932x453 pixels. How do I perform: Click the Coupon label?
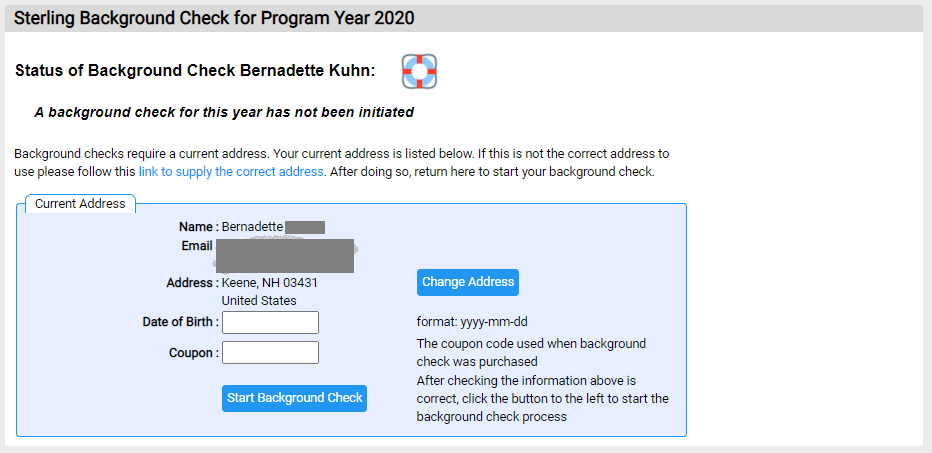tap(194, 353)
